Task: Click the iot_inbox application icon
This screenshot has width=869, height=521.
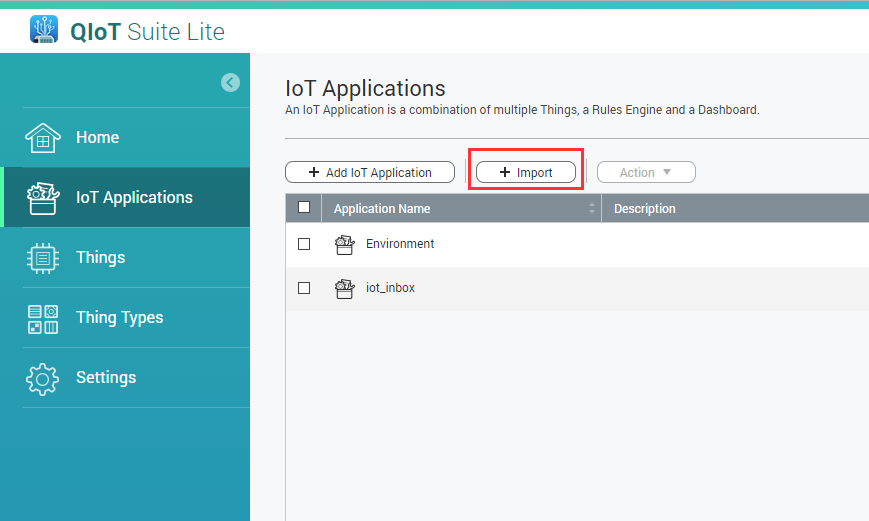Action: (x=344, y=288)
